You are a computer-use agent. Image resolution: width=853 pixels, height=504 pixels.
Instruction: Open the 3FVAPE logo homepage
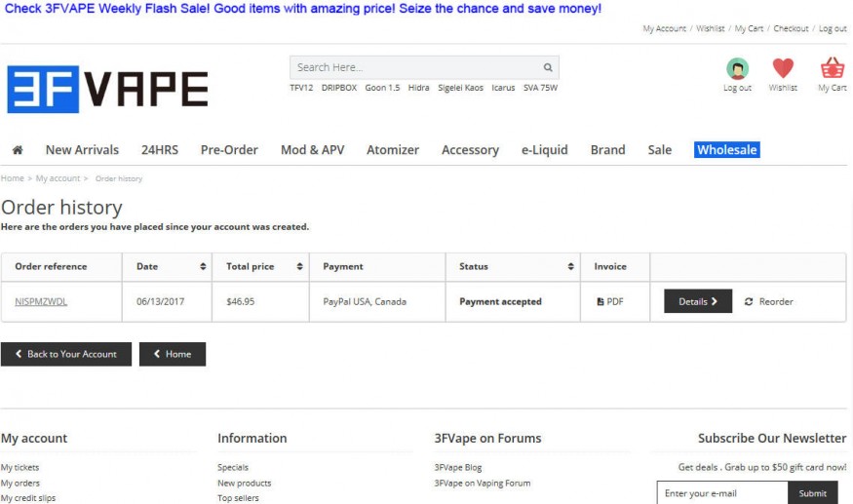[x=107, y=90]
